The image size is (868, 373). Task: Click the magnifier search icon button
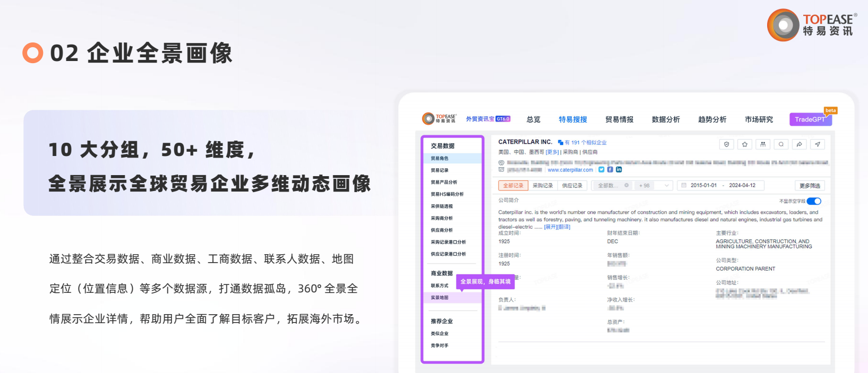click(x=781, y=144)
